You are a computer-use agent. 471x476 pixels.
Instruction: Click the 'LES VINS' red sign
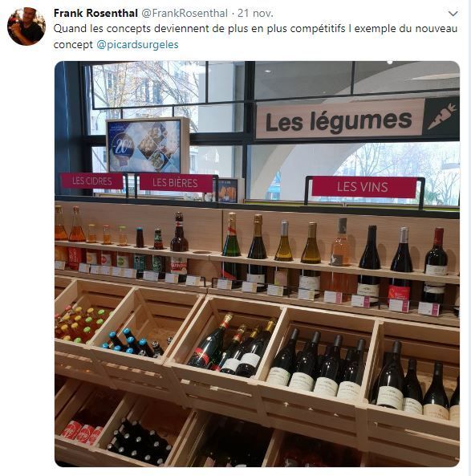click(x=363, y=187)
